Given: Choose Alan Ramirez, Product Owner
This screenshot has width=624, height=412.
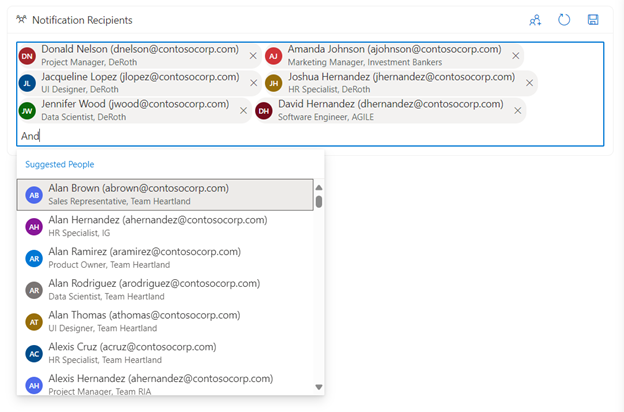Looking at the screenshot, I should coord(165,258).
